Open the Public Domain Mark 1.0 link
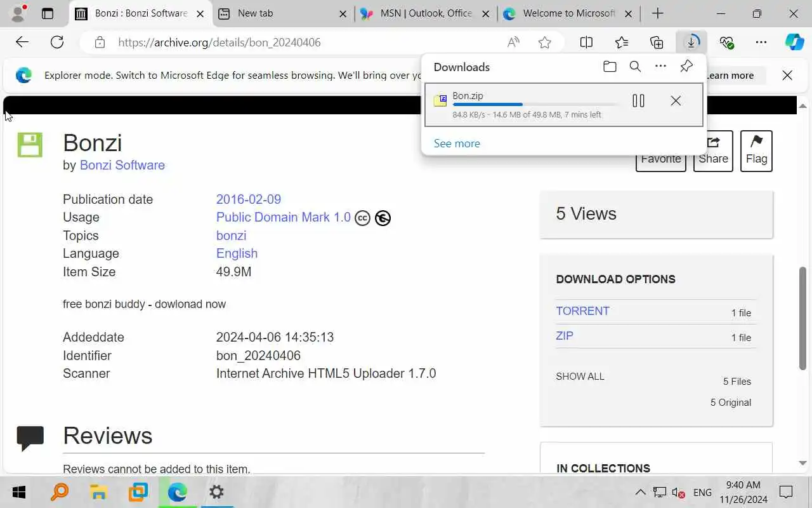The image size is (812, 508). 284,217
